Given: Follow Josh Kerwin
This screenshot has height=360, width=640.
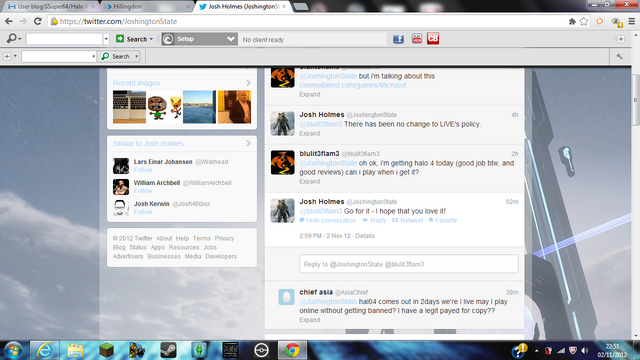Looking at the screenshot, I should click(x=143, y=212).
